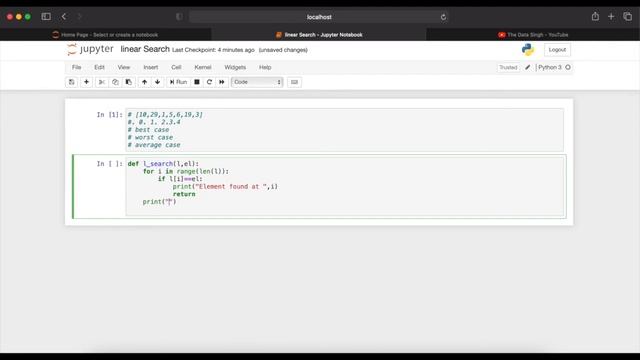Click the 'def l_search(l,el):' line

[x=163, y=164]
